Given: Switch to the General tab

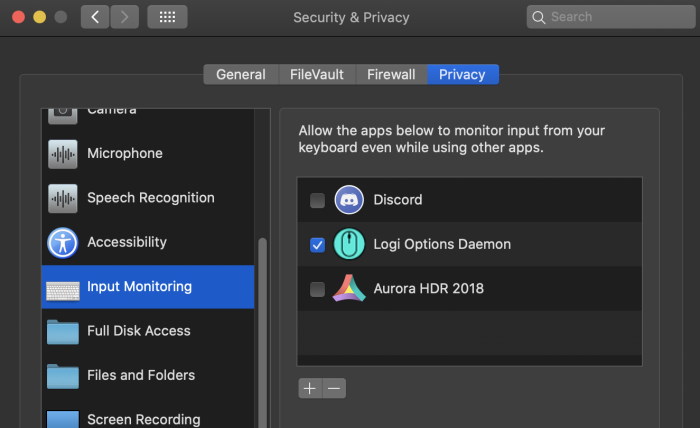Looking at the screenshot, I should coord(241,74).
